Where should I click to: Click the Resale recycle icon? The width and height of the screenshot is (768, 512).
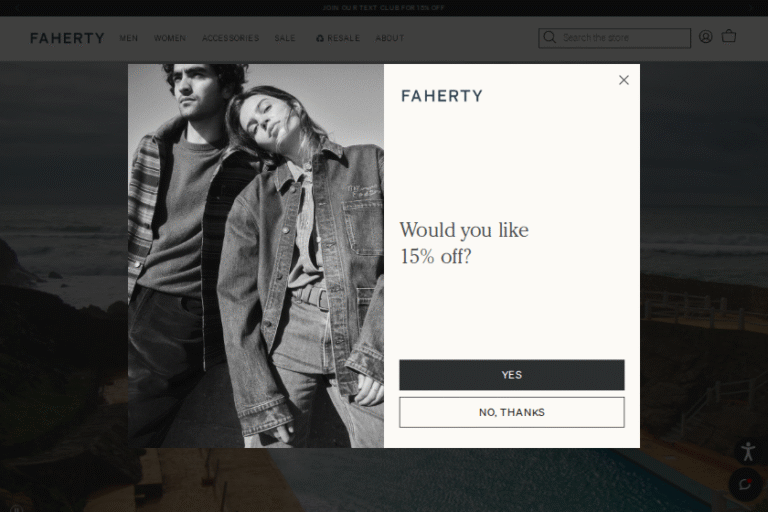tap(320, 38)
